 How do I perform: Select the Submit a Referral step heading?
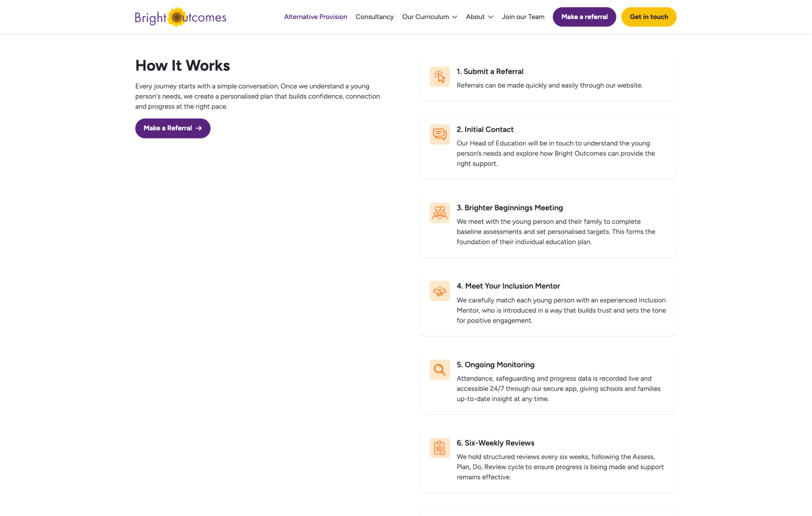click(490, 71)
